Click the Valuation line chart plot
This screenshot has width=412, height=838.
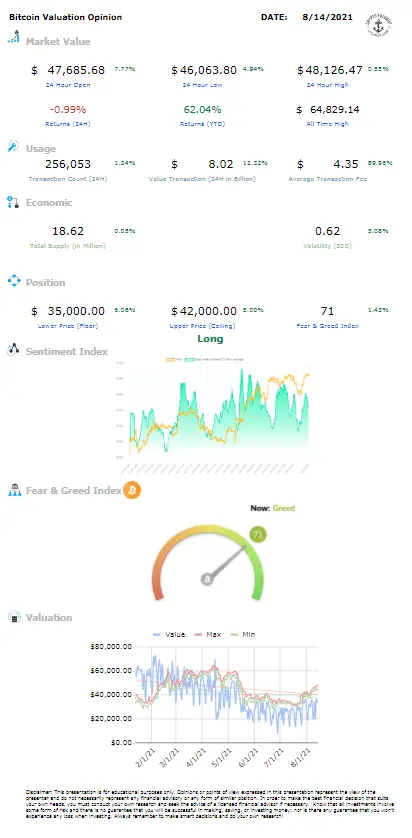(x=227, y=694)
